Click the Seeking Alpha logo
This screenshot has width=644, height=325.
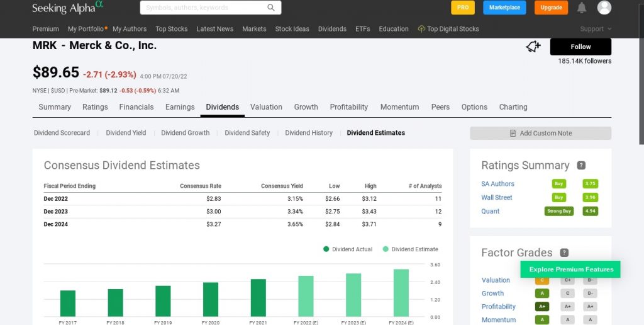[68, 8]
